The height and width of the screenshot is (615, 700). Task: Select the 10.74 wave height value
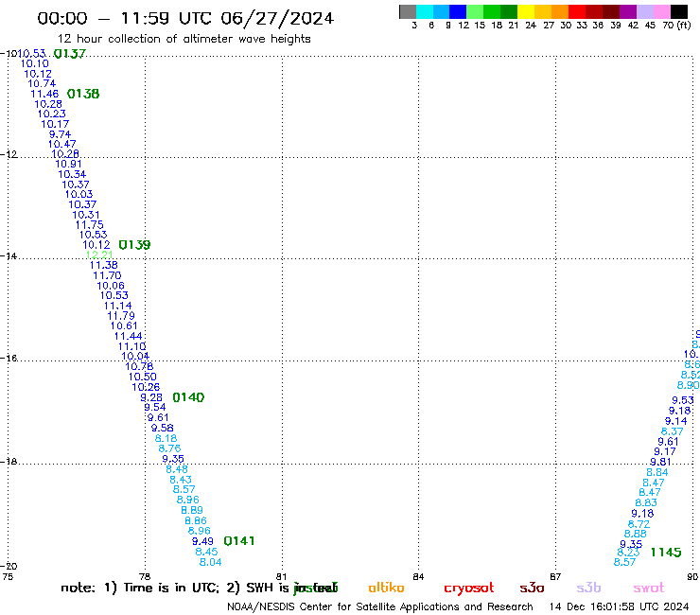(x=42, y=83)
